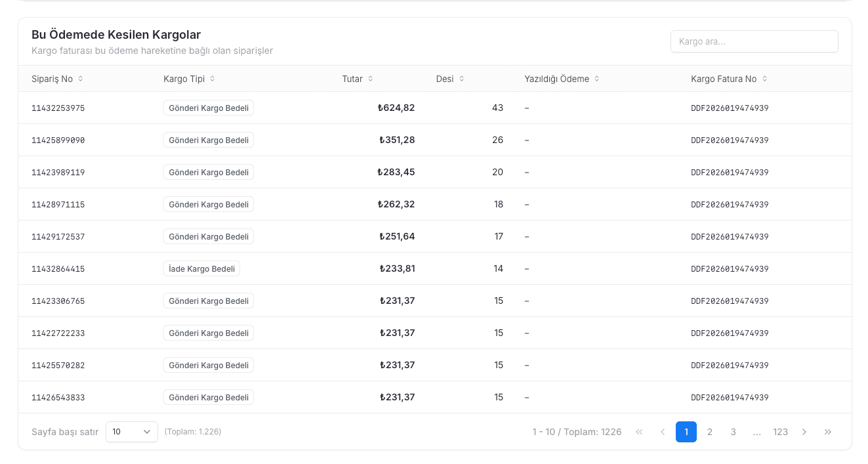Click the Bu Ödemede Kesilen Kargolar title
The width and height of the screenshot is (868, 464).
(116, 35)
